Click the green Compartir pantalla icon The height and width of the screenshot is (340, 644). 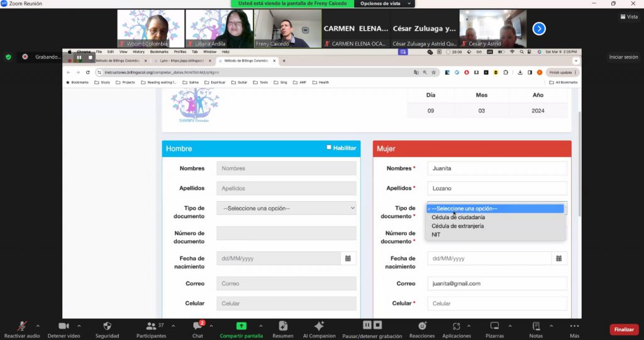241,326
